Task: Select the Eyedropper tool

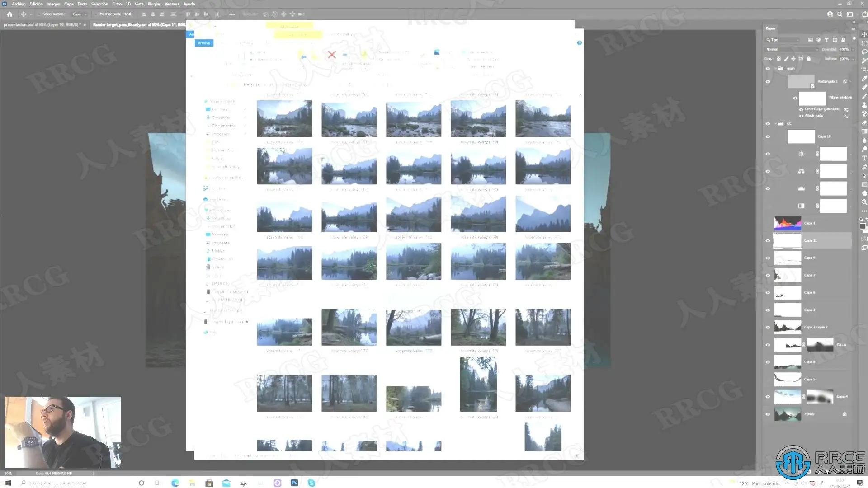Action: [x=864, y=79]
